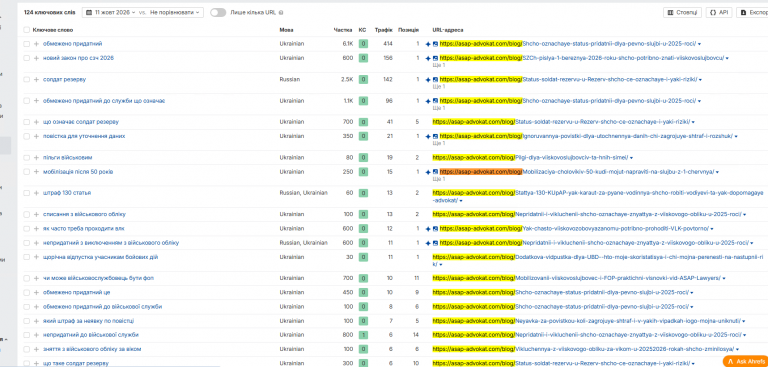
Task: Open the 'Стовпці' columns button
Action: (x=683, y=13)
